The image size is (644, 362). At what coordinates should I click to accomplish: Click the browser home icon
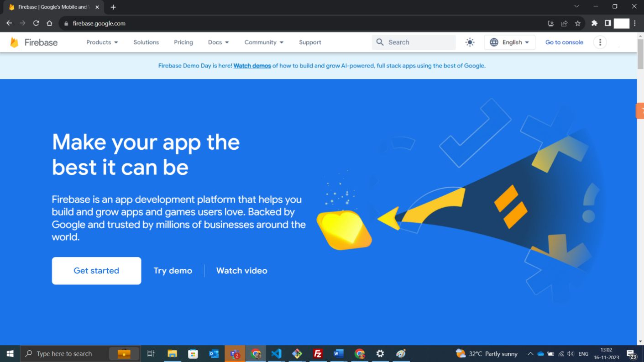[x=49, y=23]
